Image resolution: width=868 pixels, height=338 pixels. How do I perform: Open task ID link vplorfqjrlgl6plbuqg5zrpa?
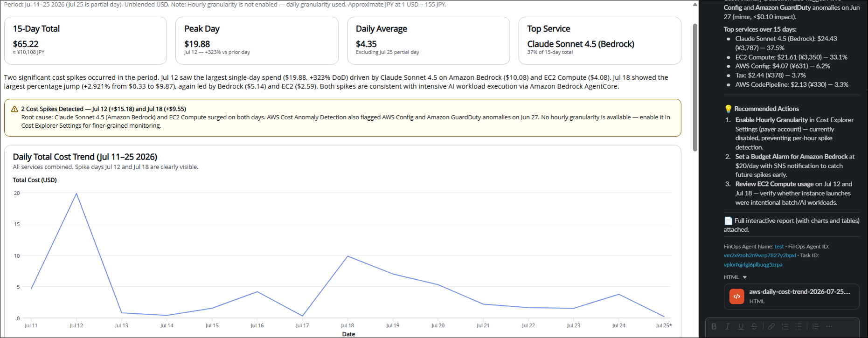pyautogui.click(x=753, y=265)
